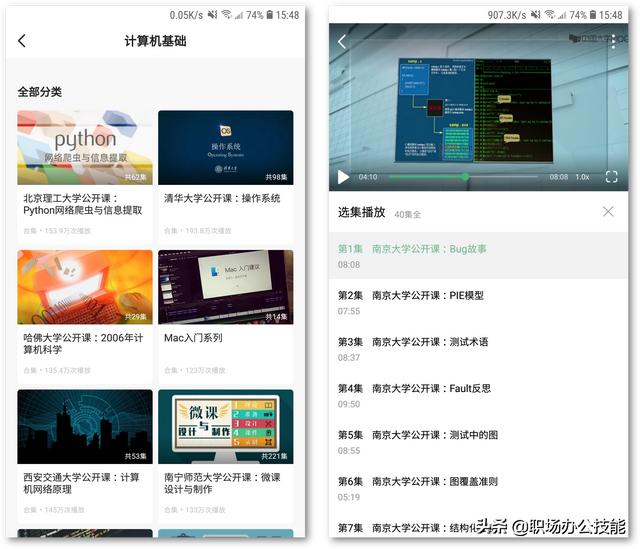
Task: Seek using the green video progress bar
Action: (463, 177)
